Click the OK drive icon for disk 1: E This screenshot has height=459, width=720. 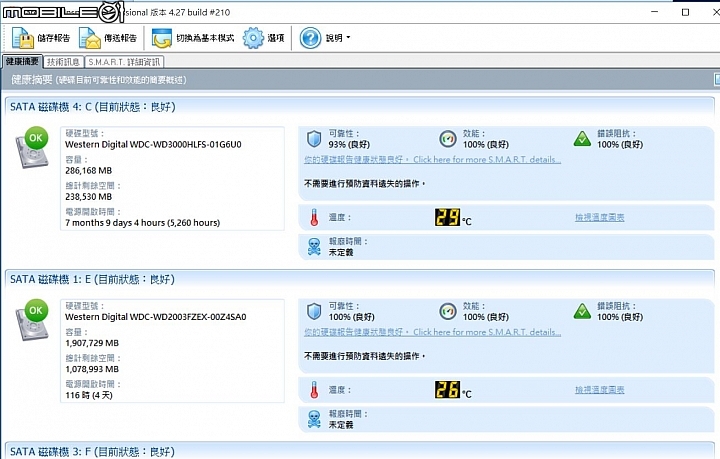(32, 319)
